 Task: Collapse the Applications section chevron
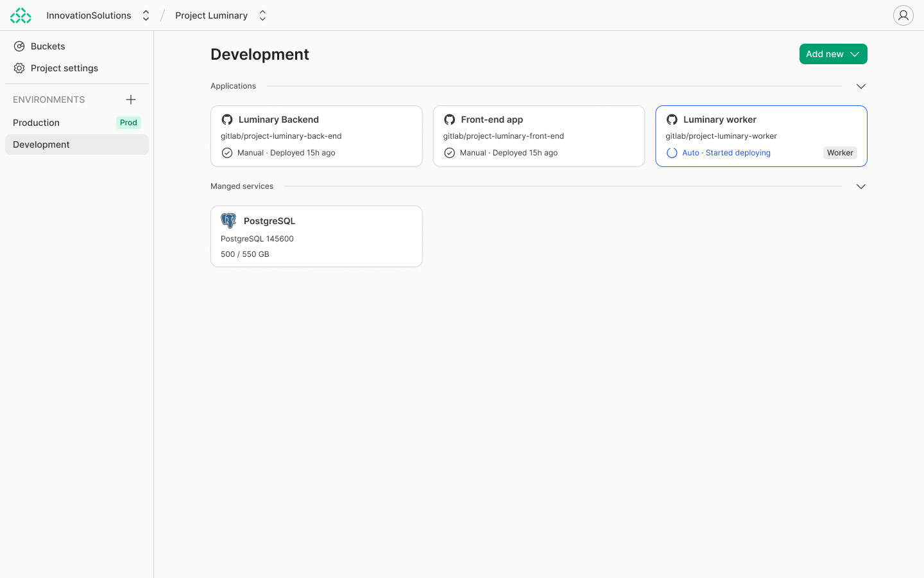tap(861, 86)
